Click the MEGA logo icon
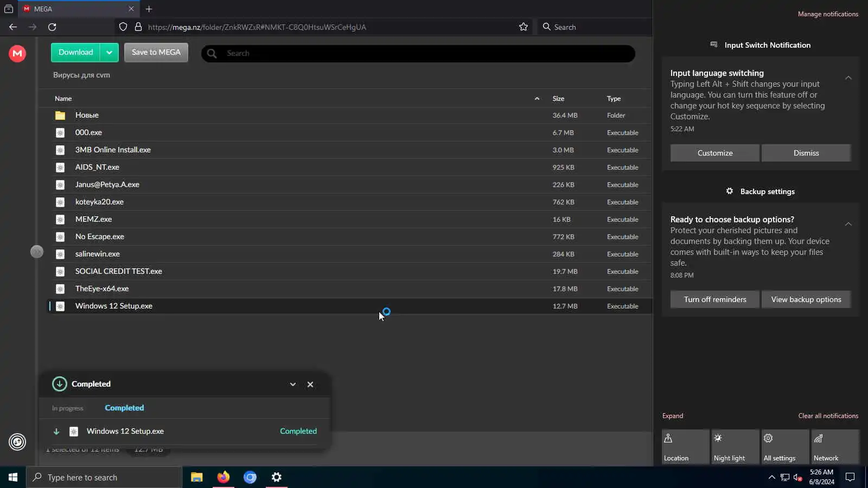The image size is (868, 488). pyautogui.click(x=17, y=53)
